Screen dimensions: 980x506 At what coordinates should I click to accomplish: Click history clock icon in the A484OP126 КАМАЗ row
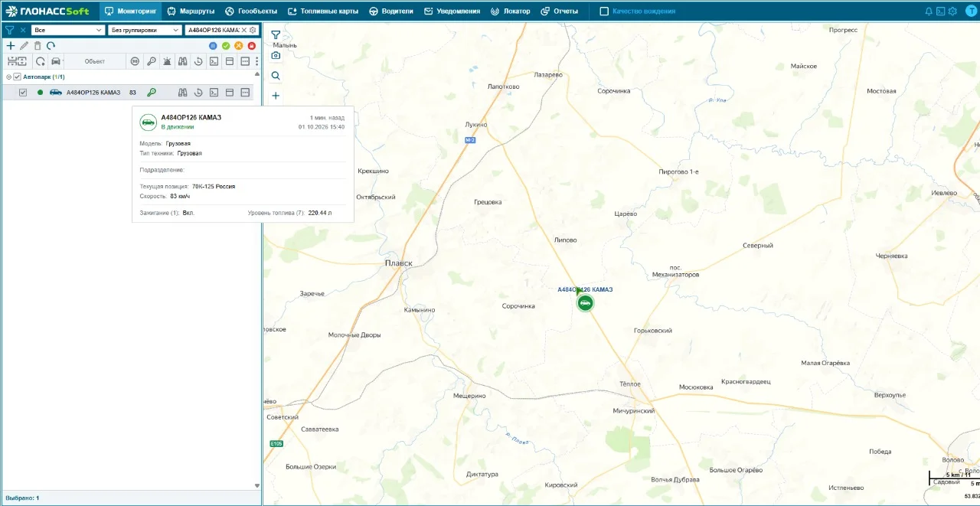pos(198,93)
